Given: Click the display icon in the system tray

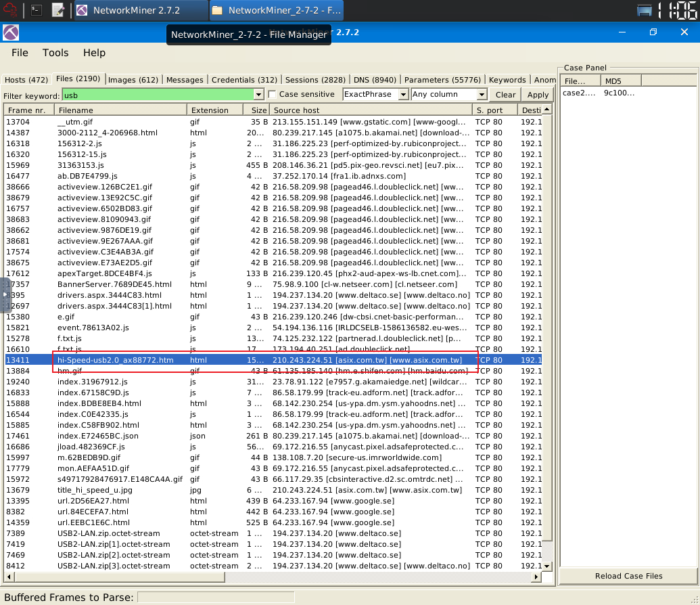Looking at the screenshot, I should click(644, 10).
